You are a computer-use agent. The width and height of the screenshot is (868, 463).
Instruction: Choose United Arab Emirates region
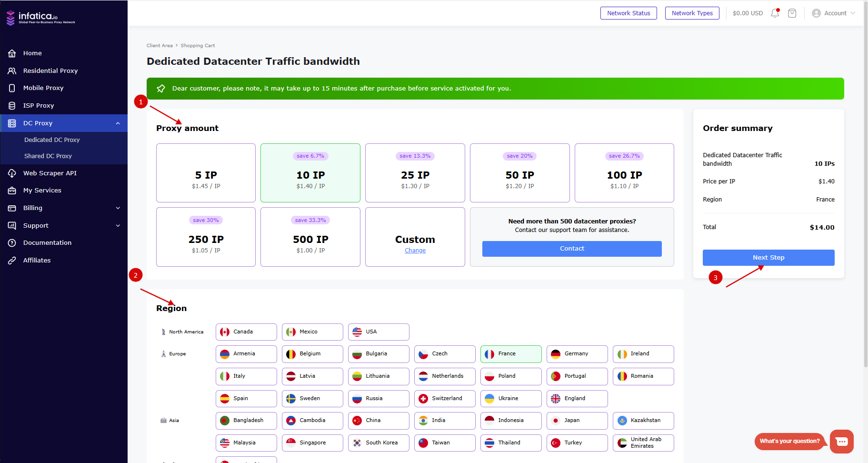click(x=643, y=443)
